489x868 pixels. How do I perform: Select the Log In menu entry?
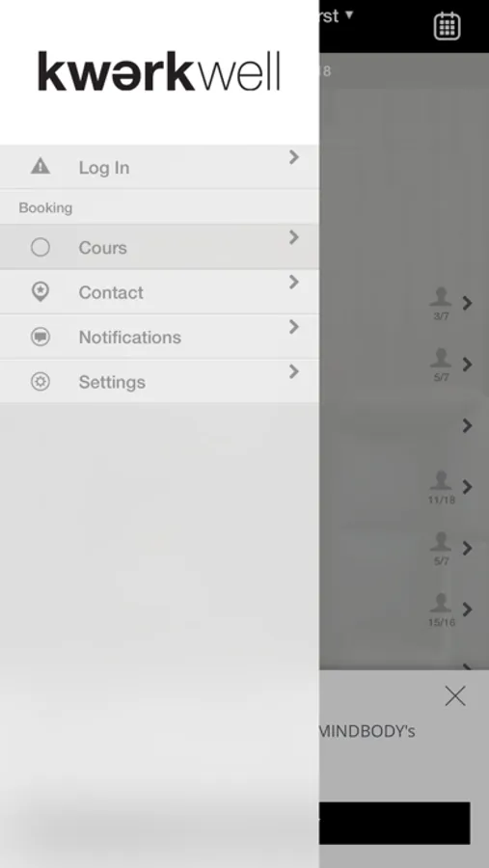(159, 167)
